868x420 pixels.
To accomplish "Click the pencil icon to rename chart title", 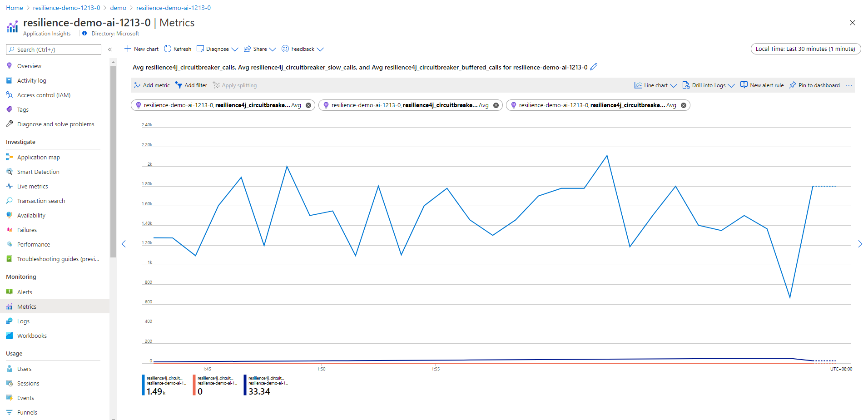I will [x=594, y=67].
